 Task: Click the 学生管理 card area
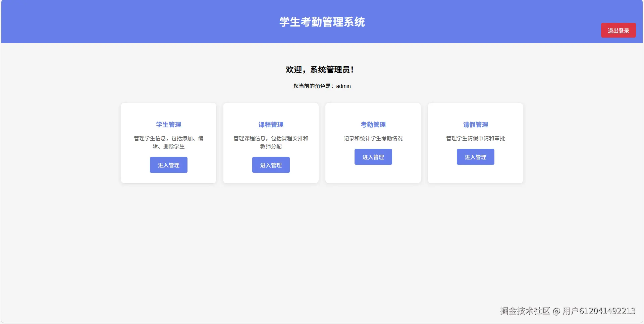(x=168, y=111)
